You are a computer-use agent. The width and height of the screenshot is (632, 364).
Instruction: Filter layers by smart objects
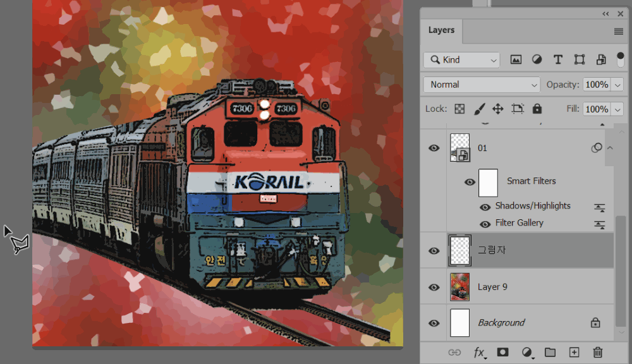coord(601,59)
